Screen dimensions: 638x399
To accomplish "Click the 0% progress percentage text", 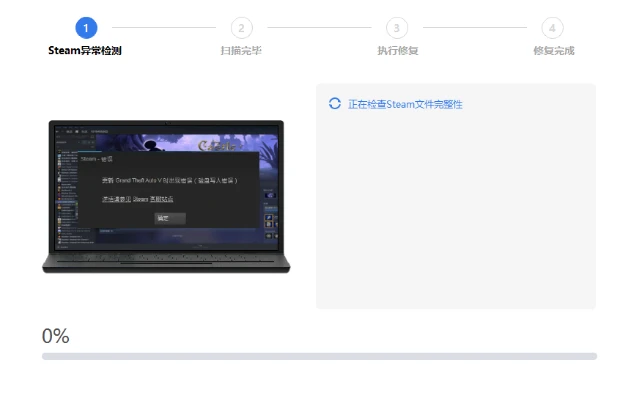I will coord(56,336).
